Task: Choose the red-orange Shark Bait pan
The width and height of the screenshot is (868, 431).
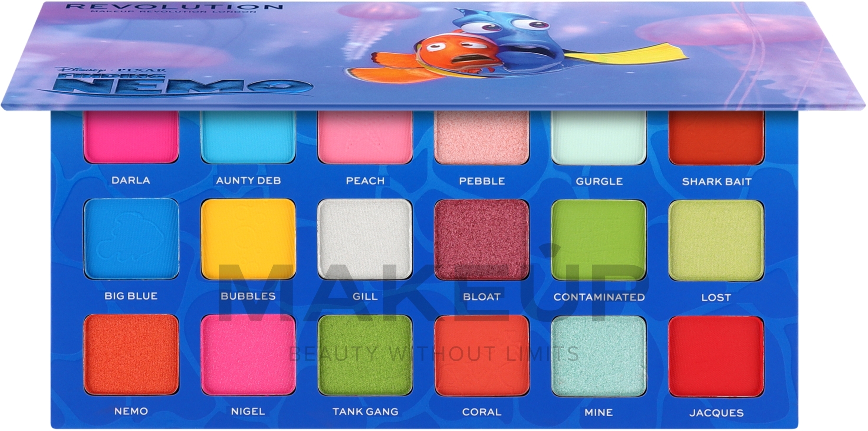Action: point(717,138)
